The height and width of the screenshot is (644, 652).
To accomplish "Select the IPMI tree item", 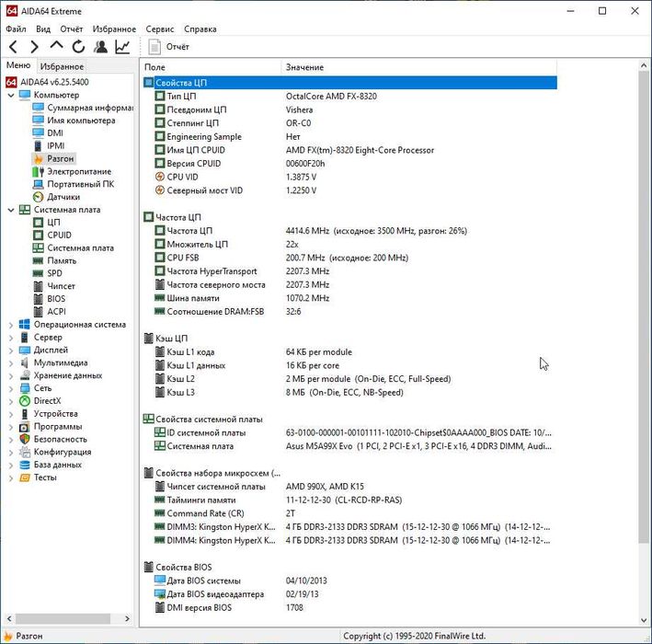I will [x=56, y=145].
